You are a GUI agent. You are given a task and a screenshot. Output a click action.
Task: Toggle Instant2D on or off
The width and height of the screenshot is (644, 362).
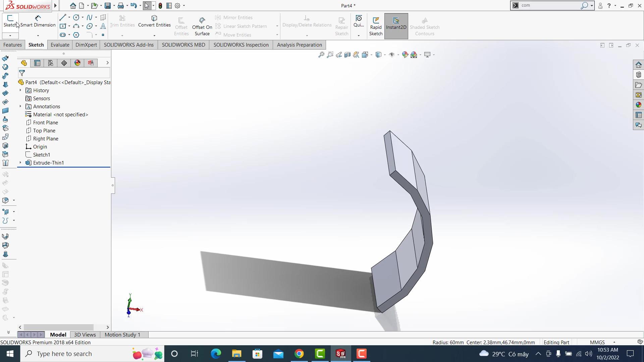[x=396, y=26]
